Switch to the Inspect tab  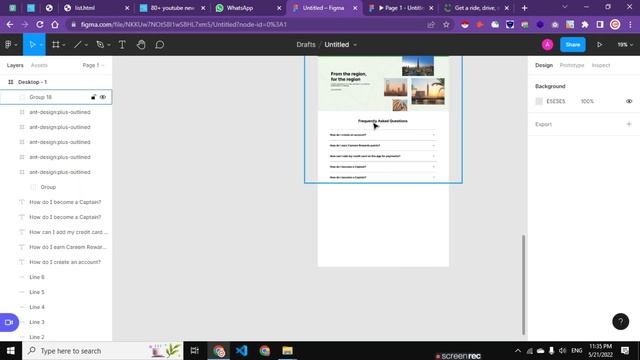(x=601, y=65)
